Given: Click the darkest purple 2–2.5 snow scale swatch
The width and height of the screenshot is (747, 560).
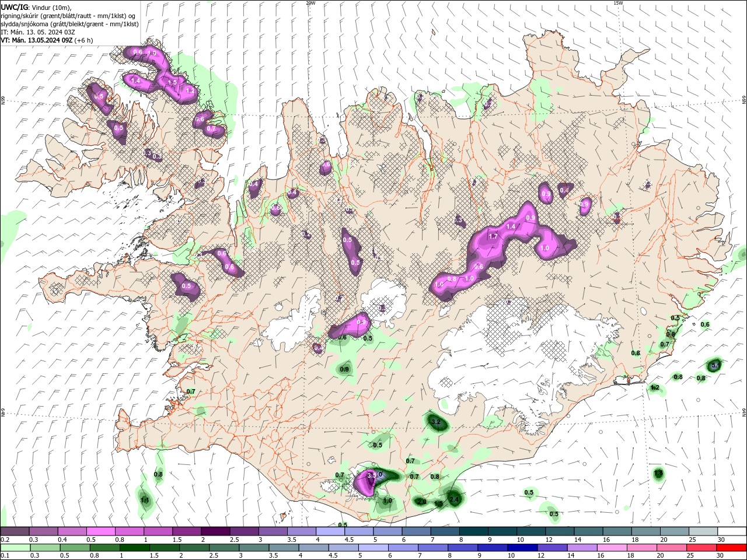Looking at the screenshot, I should pyautogui.click(x=215, y=531).
